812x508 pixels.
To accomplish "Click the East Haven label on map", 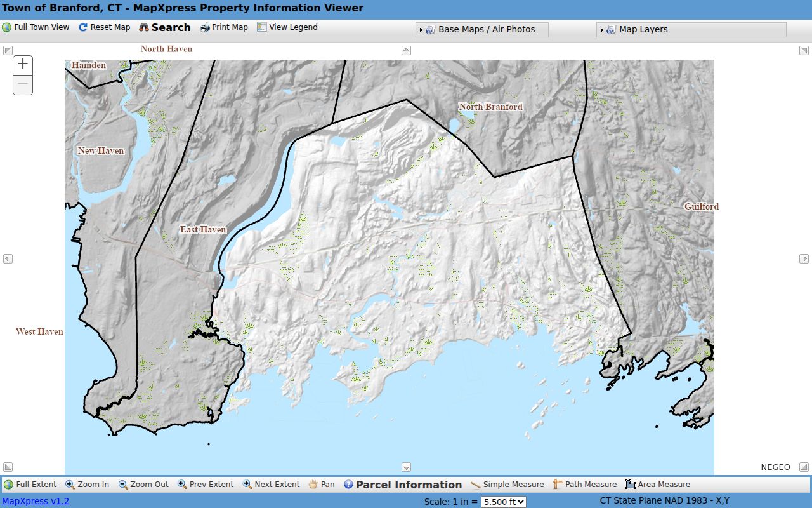I will point(203,229).
